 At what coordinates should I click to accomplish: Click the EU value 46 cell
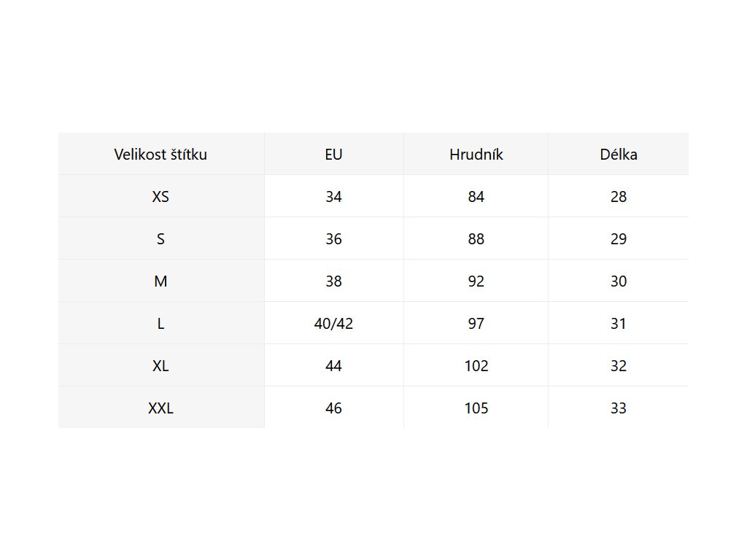(333, 408)
